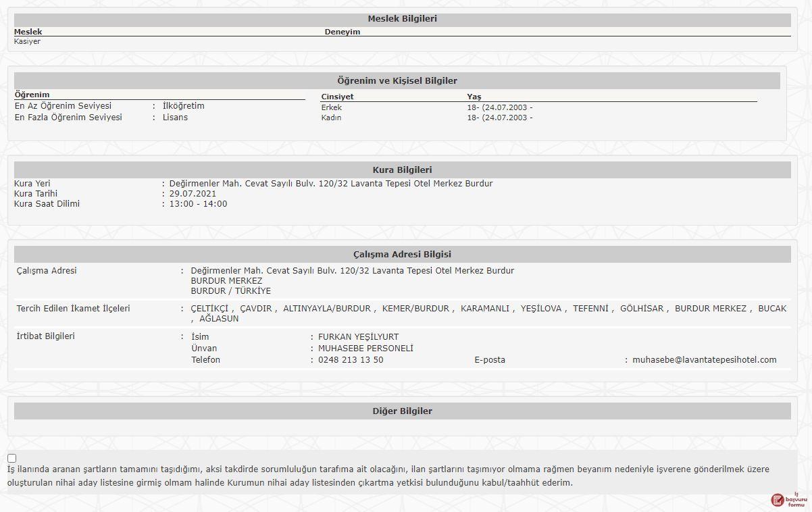The height and width of the screenshot is (512, 812).
Task: Click the 'MUHASEBE PERSONELİ' title text
Action: [x=365, y=349]
